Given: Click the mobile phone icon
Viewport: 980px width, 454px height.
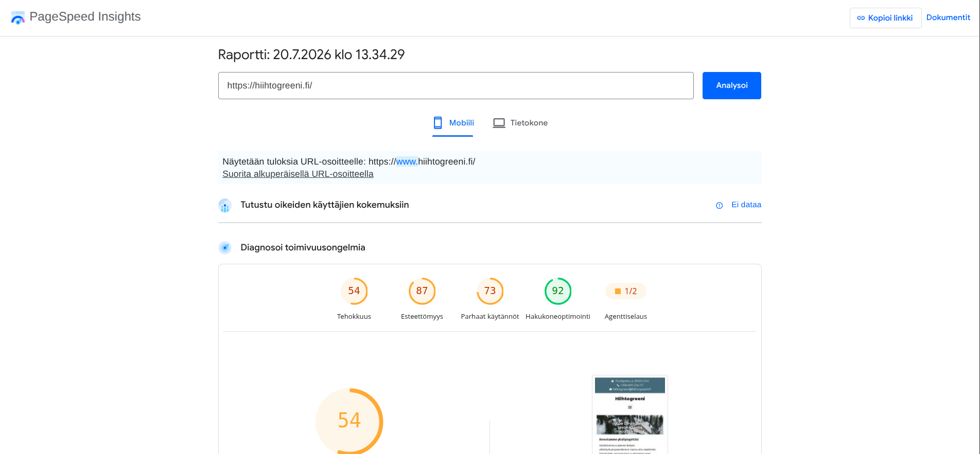Looking at the screenshot, I should click(438, 123).
